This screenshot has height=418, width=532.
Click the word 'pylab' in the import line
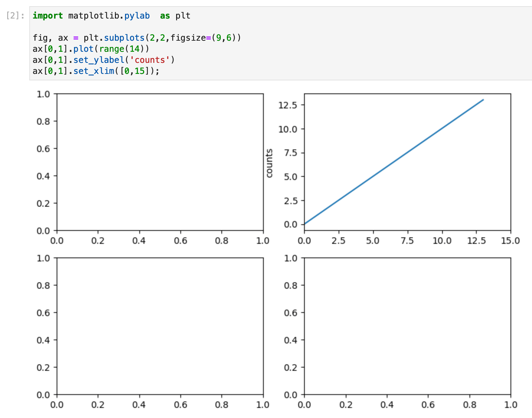pos(137,16)
